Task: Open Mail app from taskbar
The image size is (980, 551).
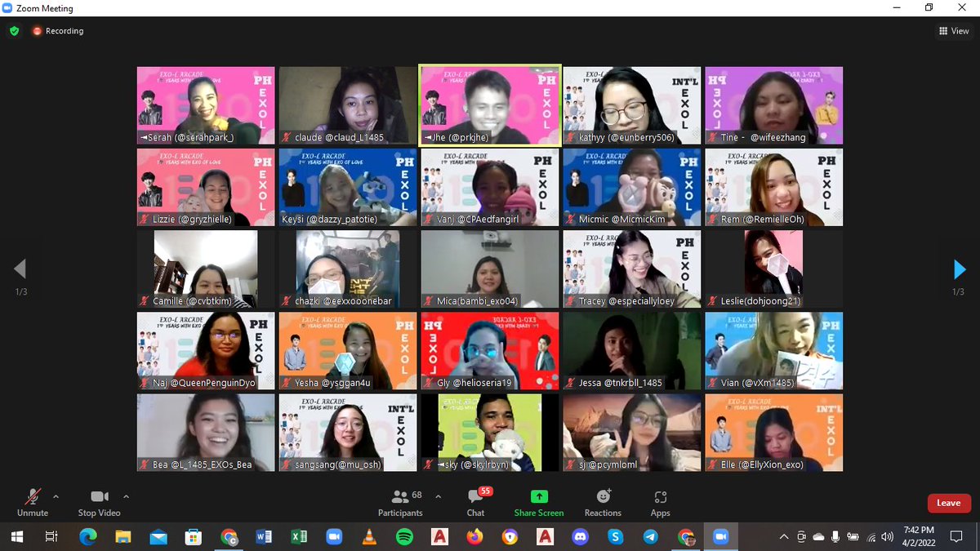Action: [158, 537]
